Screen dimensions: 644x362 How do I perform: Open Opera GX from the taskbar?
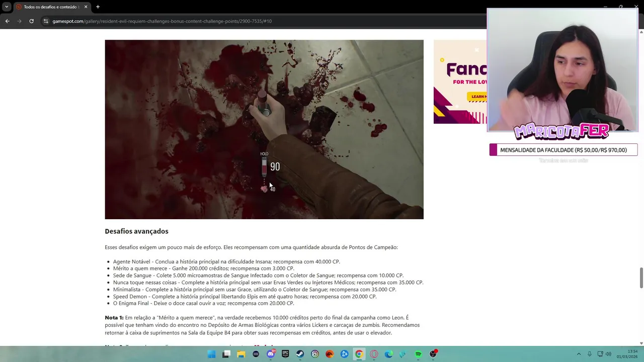click(374, 354)
